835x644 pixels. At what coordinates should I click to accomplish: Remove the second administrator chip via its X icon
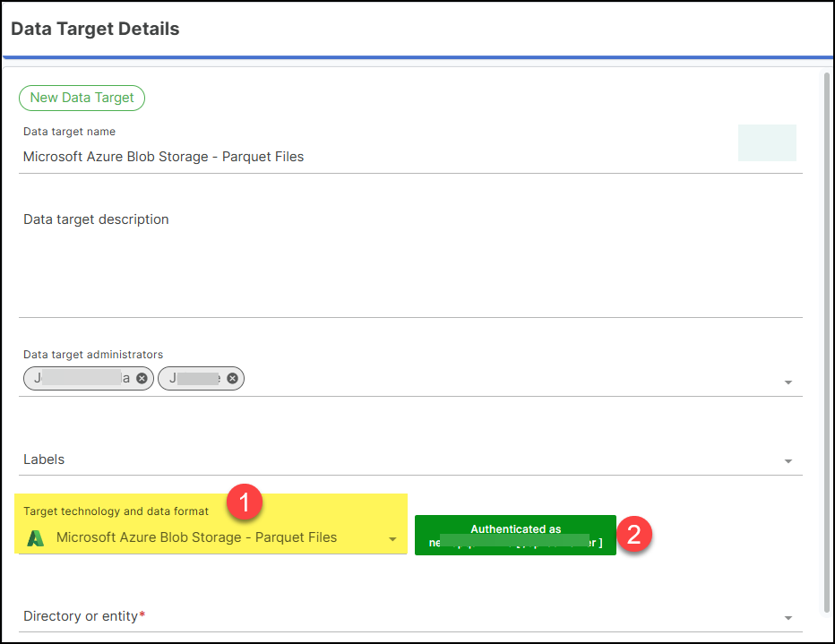232,379
